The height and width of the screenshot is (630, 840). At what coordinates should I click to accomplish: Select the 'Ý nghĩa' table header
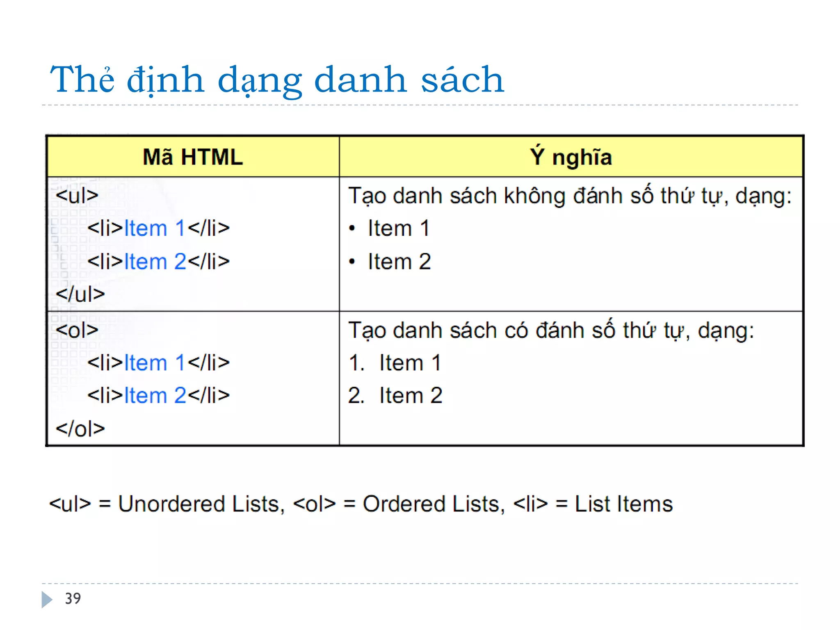(x=571, y=157)
